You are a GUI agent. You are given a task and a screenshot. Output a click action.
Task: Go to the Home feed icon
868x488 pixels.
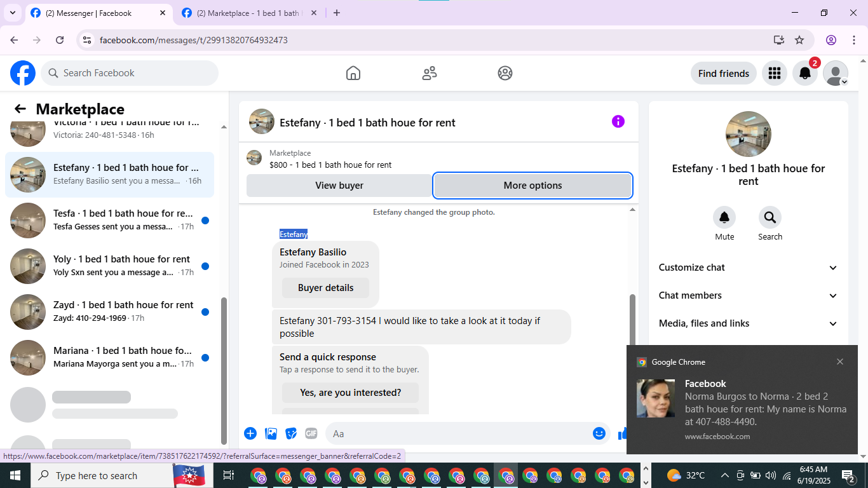pyautogui.click(x=353, y=73)
